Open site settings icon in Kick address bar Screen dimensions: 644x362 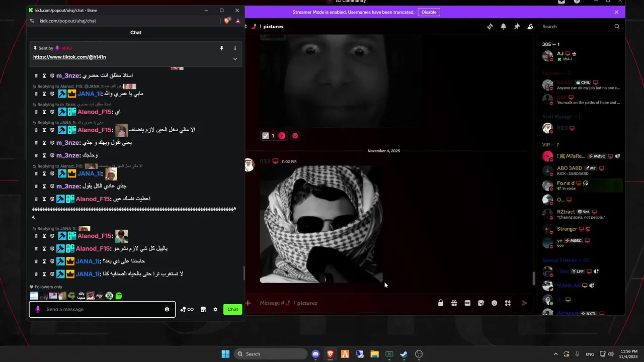pyautogui.click(x=33, y=21)
